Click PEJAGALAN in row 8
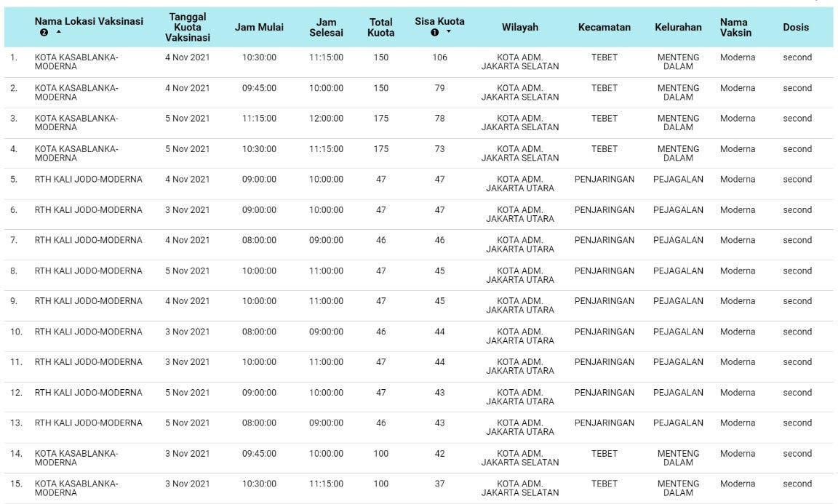Viewport: 838px width, 504px height. coord(678,271)
